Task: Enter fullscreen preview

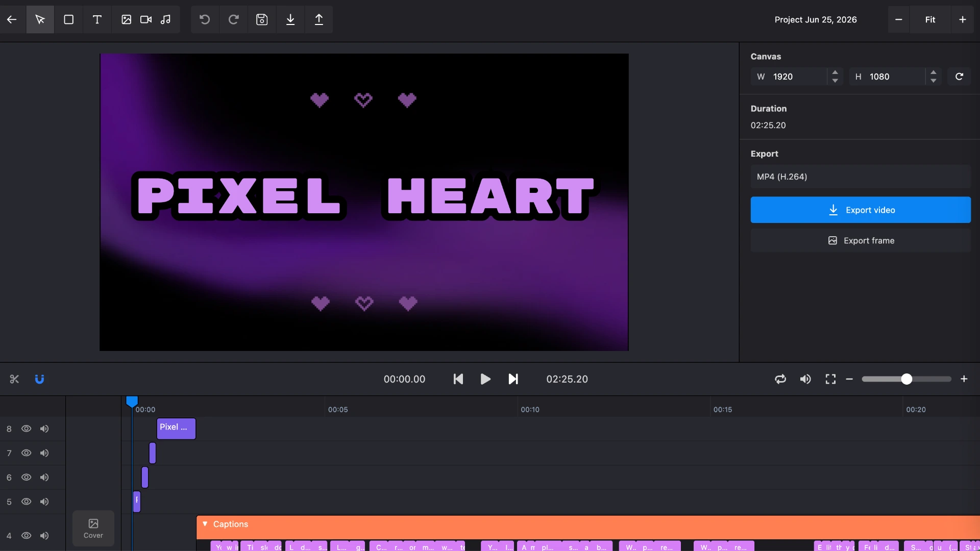Action: (x=830, y=379)
